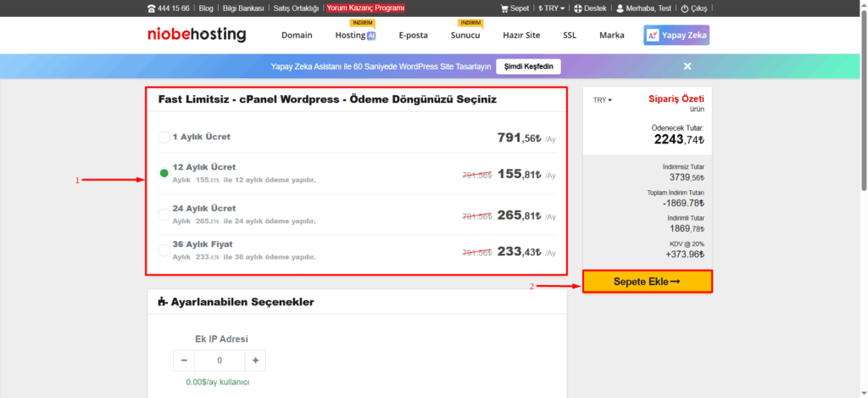Expand the Hosting menu
868x398 pixels.
(355, 35)
